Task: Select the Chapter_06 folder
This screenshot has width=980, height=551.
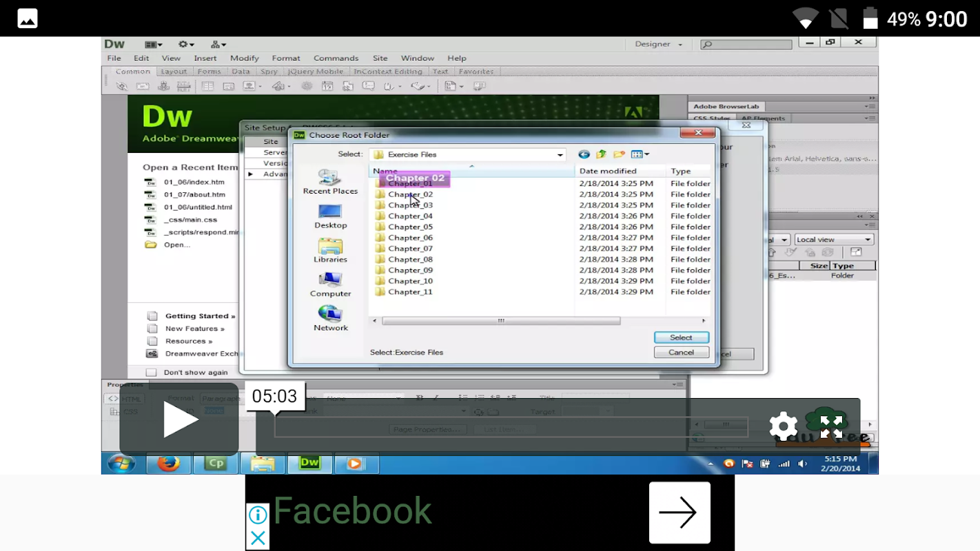Action: coord(410,238)
